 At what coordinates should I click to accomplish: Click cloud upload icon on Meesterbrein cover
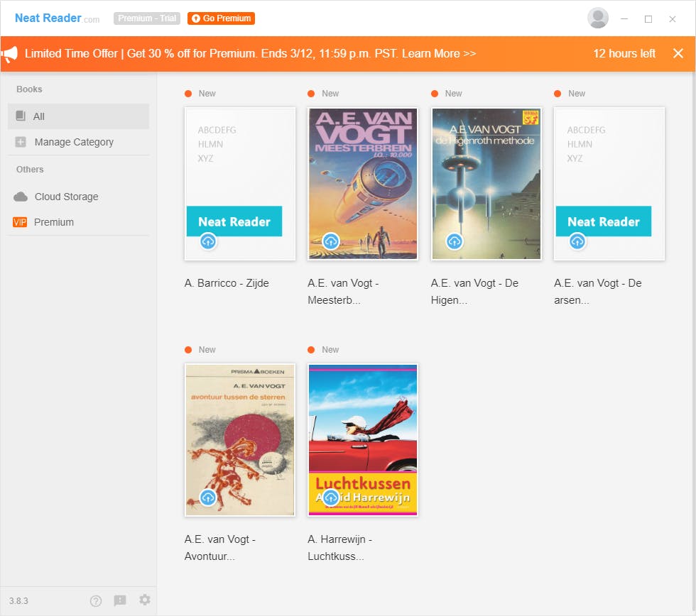pyautogui.click(x=331, y=241)
